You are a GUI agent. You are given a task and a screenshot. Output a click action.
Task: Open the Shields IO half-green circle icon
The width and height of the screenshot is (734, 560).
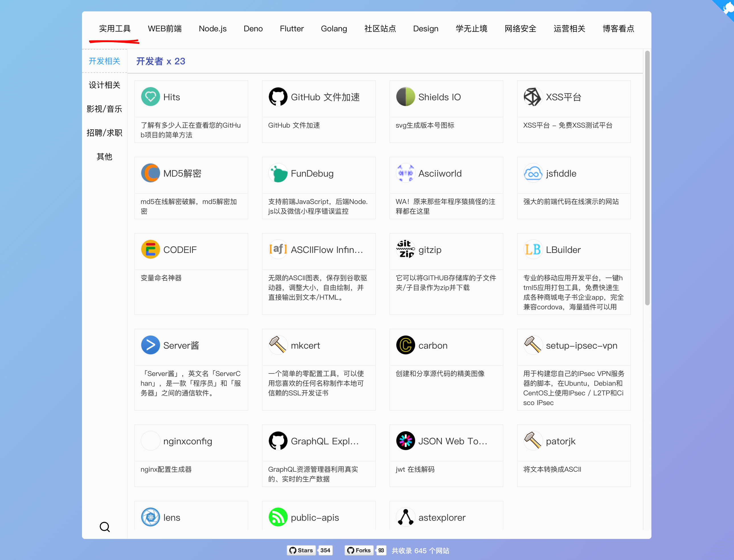pyautogui.click(x=405, y=97)
